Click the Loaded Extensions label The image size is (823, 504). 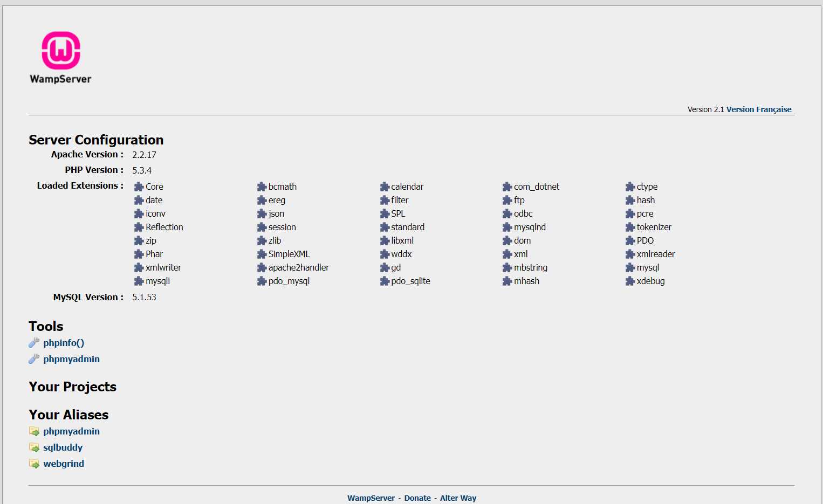point(80,185)
